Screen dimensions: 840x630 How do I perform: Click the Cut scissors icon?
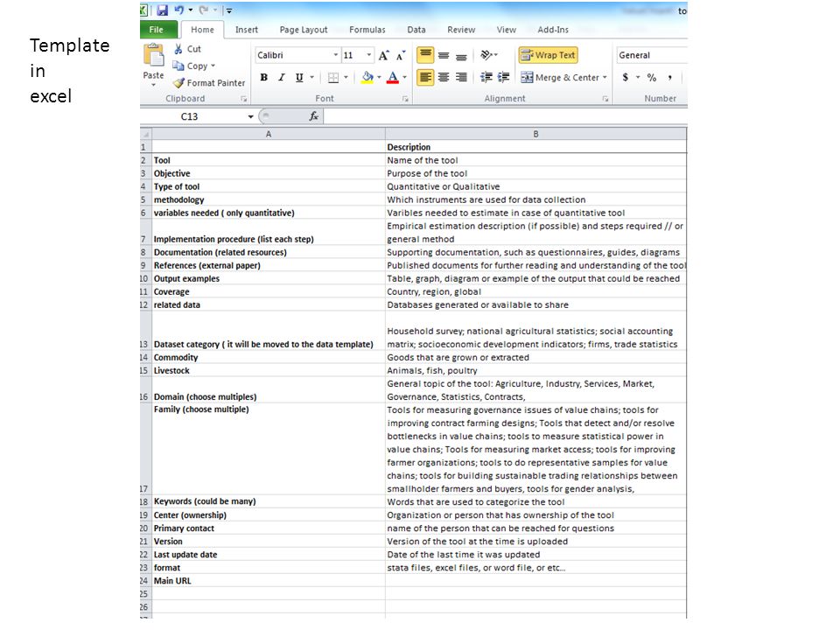(178, 49)
